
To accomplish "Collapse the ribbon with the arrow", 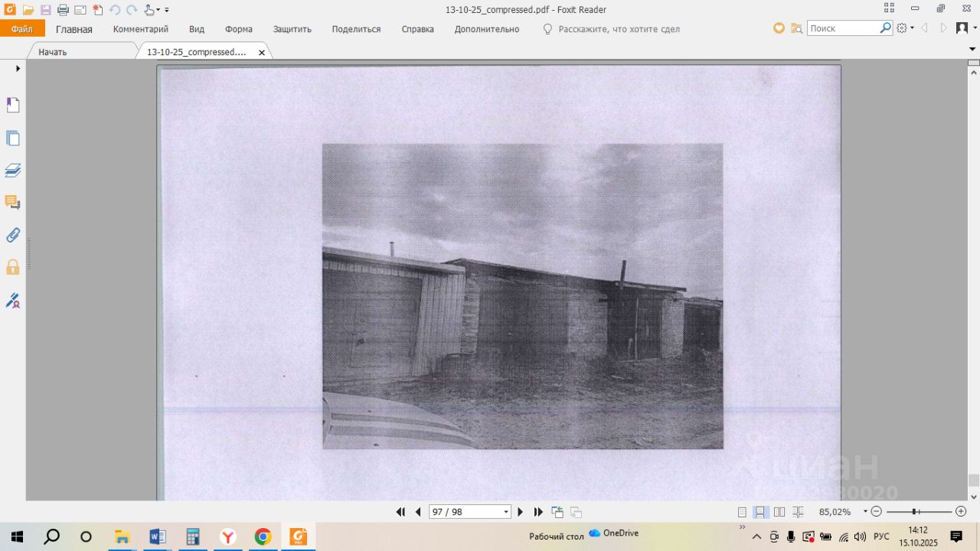I will (972, 49).
